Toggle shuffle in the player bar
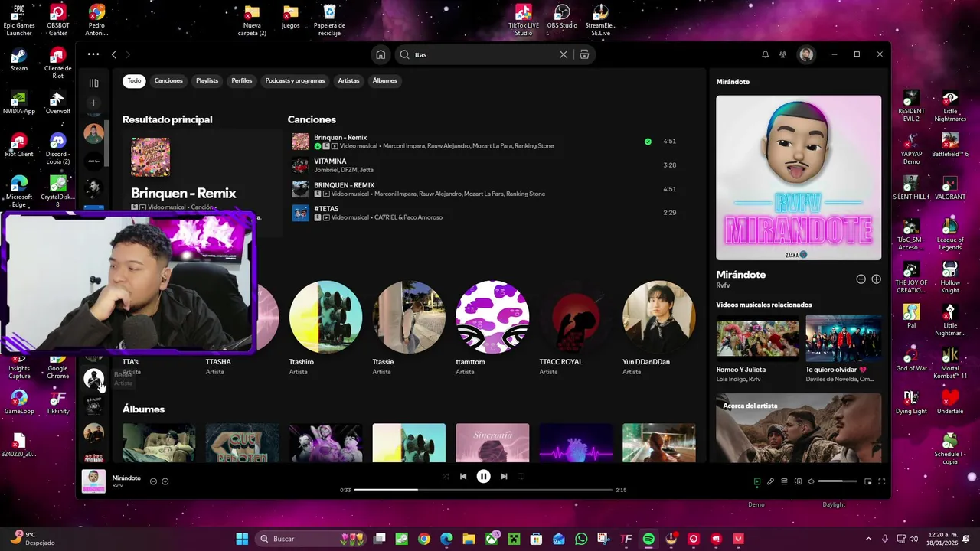This screenshot has height=551, width=980. click(x=446, y=476)
